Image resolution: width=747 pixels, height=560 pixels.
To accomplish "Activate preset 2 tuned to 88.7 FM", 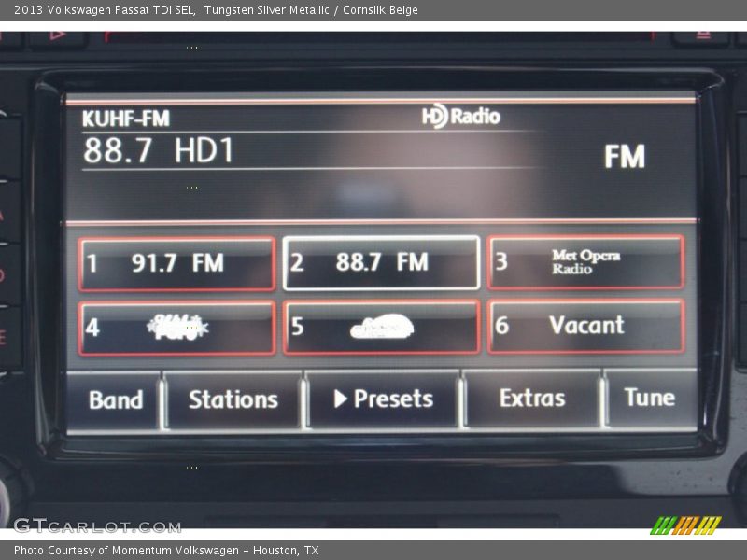I will (377, 262).
